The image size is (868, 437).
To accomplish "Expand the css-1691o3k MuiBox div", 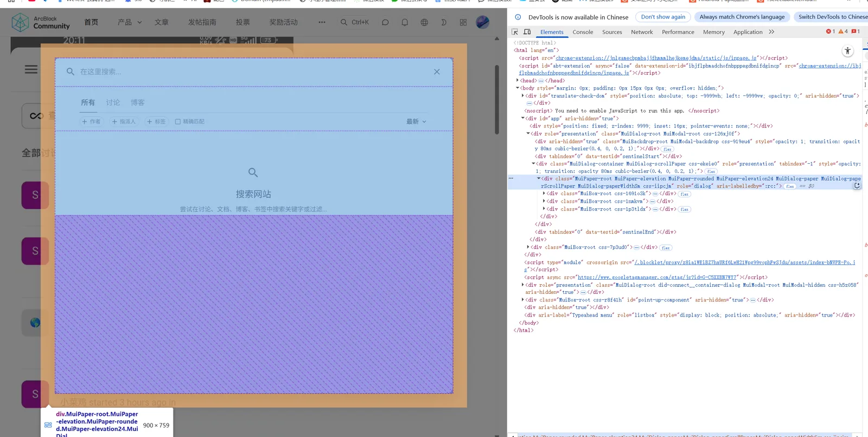I will [x=544, y=194].
